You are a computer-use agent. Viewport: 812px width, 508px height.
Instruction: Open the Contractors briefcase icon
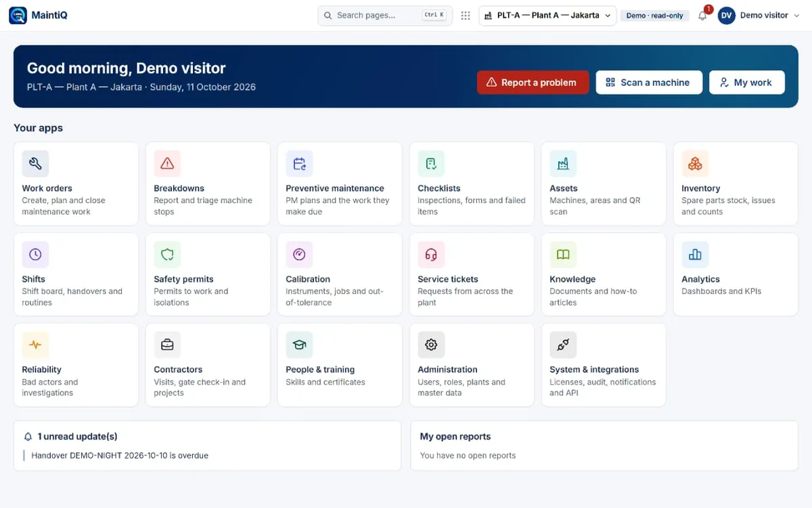pyautogui.click(x=167, y=345)
